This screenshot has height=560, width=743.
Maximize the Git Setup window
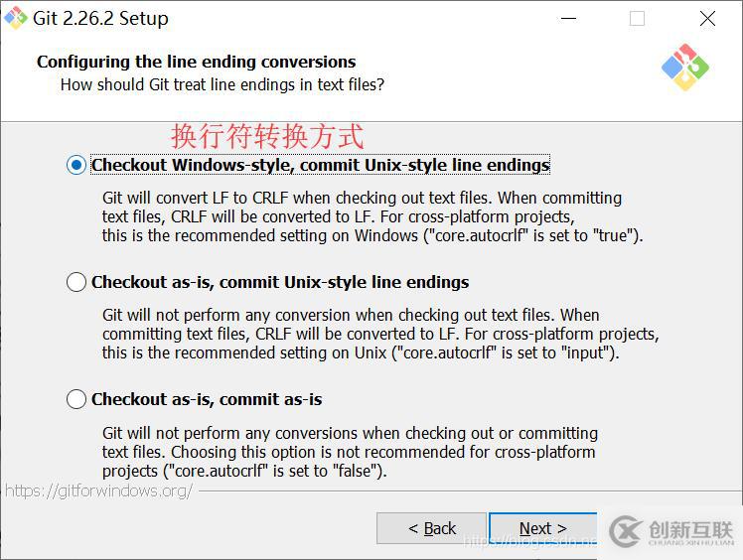(x=637, y=18)
